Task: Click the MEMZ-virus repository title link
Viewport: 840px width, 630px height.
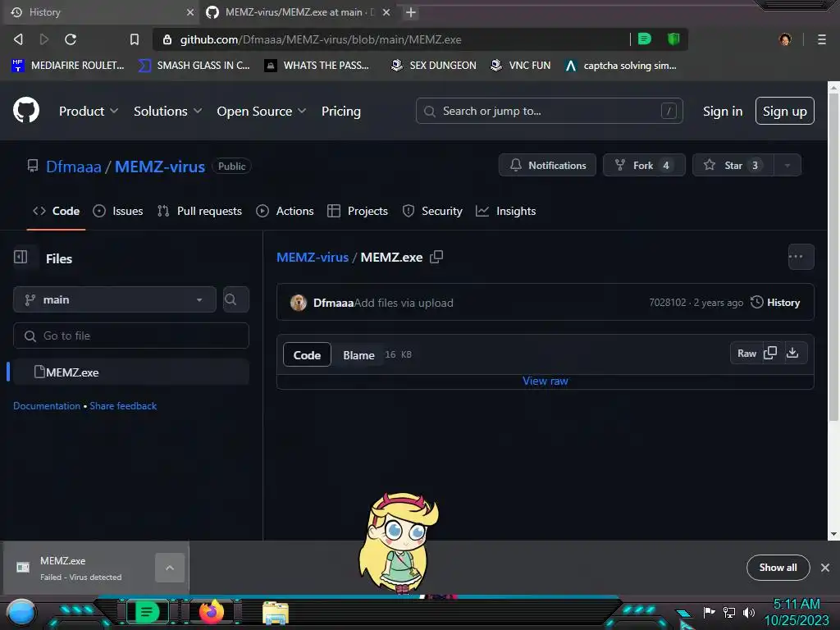Action: tap(160, 167)
